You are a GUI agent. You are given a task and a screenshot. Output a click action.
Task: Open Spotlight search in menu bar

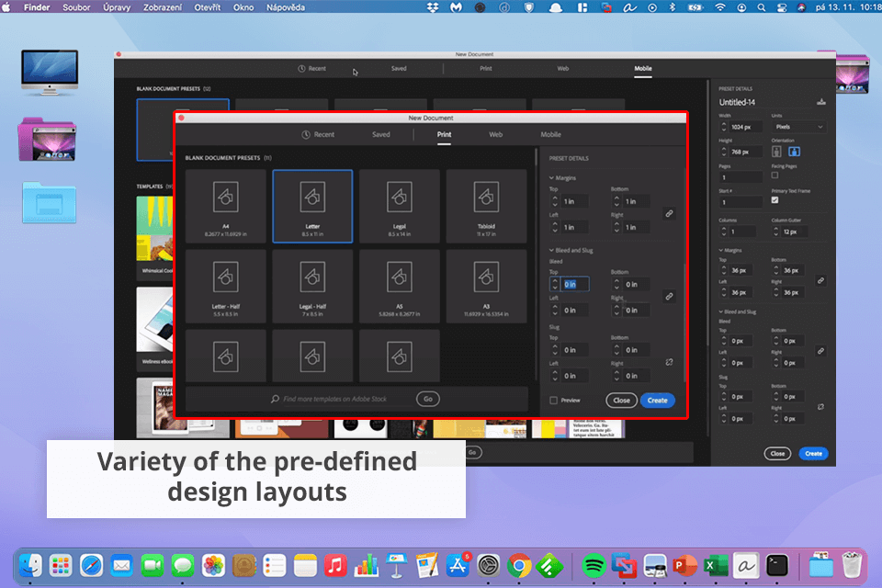click(x=761, y=7)
